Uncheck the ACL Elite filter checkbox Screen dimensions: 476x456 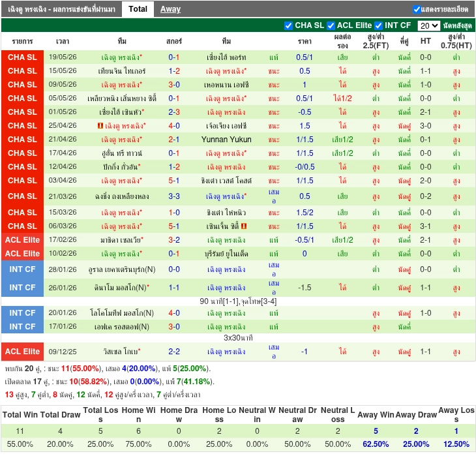(x=331, y=26)
